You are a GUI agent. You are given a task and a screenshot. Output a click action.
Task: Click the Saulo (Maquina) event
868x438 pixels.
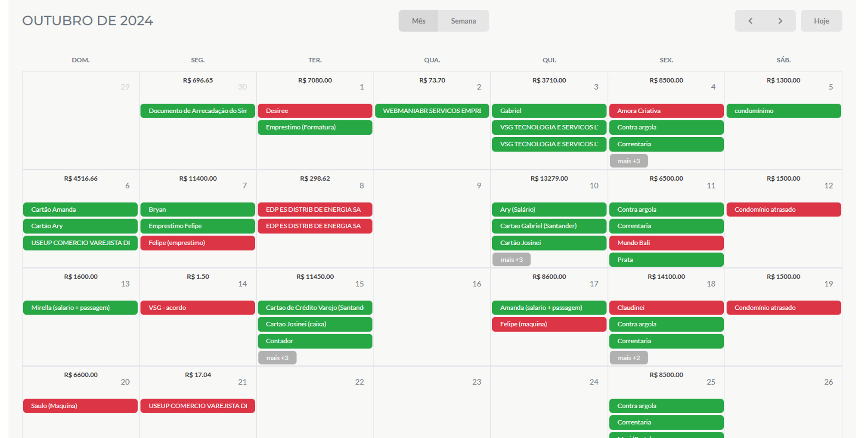[81, 406]
